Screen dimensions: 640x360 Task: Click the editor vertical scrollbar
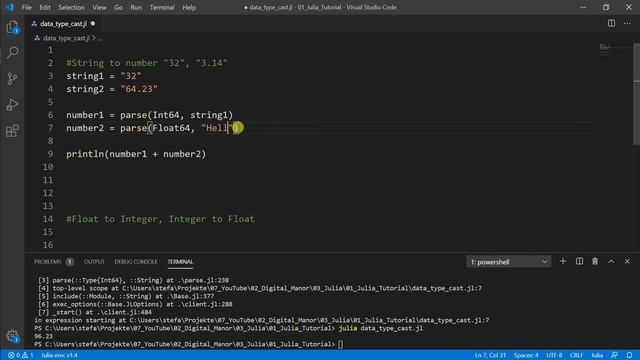tap(636, 94)
